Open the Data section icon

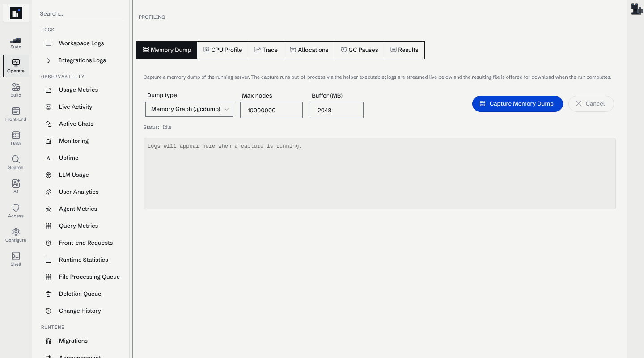(16, 135)
